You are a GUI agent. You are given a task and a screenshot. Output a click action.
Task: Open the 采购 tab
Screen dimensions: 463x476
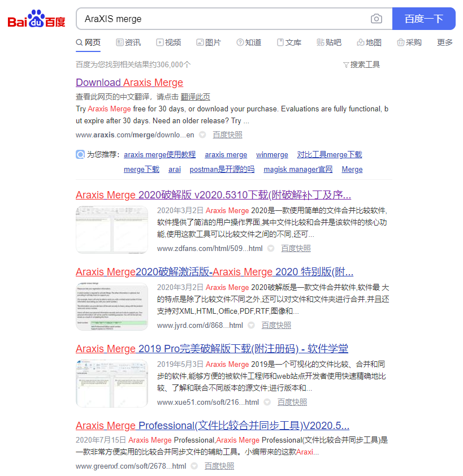[x=409, y=42]
